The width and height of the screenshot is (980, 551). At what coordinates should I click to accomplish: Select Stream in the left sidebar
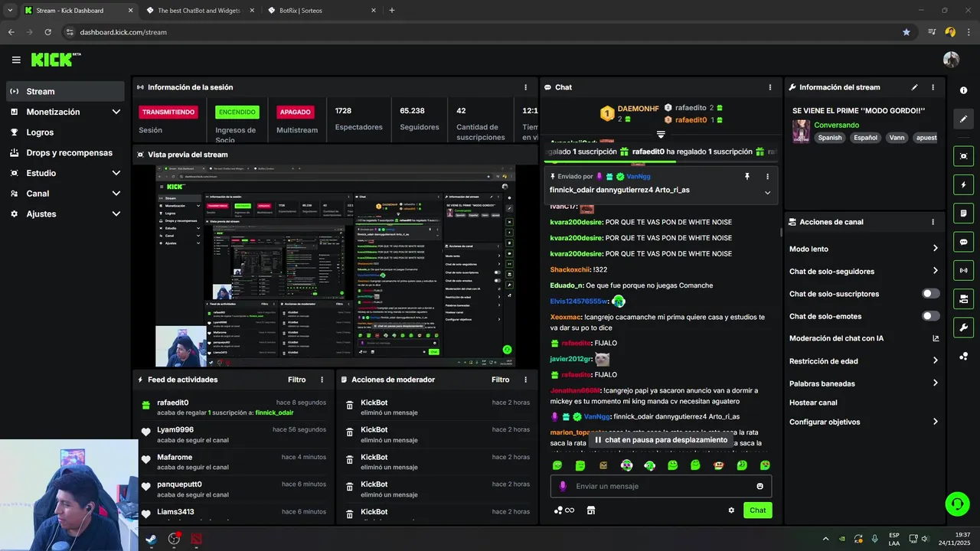(65, 91)
